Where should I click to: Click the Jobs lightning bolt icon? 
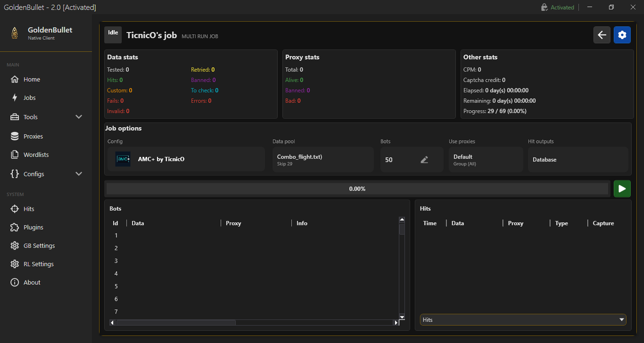15,98
